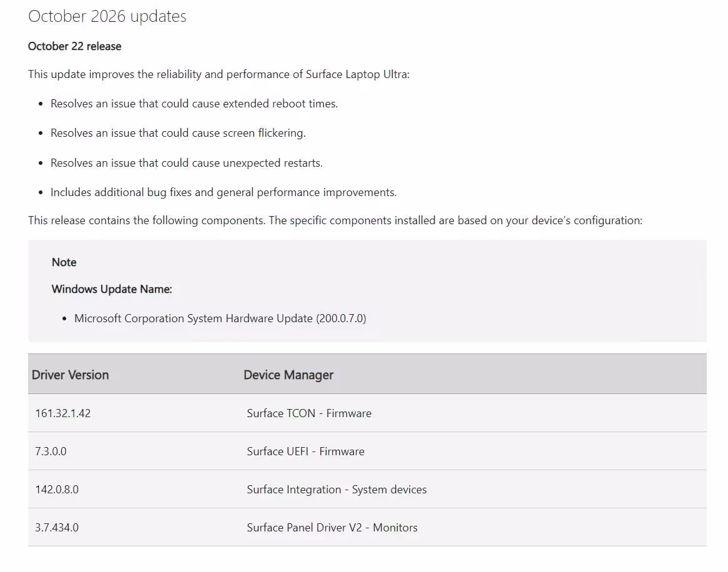Click the bullet about unexpected restarts
Screen dimensions: 728x572
[187, 163]
